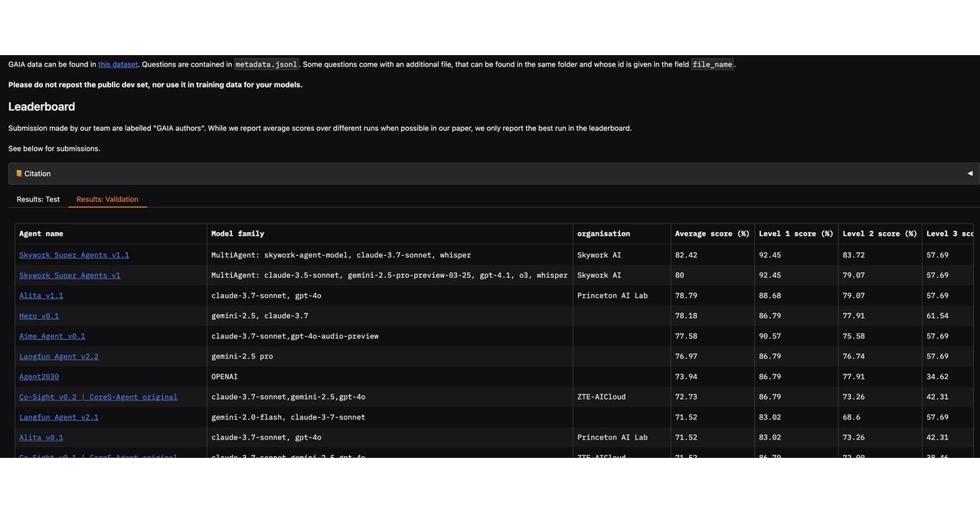Open the Skywork Super Agents v1.1 submission
The width and height of the screenshot is (980, 513).
click(73, 255)
